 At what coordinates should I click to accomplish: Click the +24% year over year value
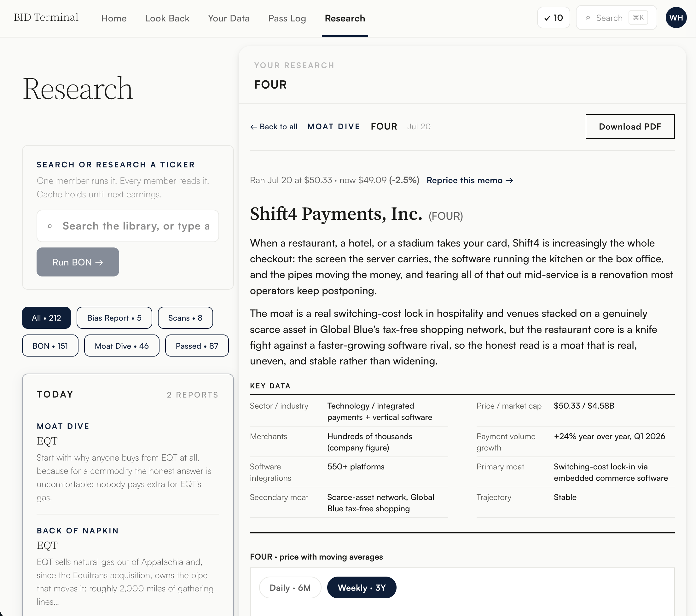pos(609,436)
